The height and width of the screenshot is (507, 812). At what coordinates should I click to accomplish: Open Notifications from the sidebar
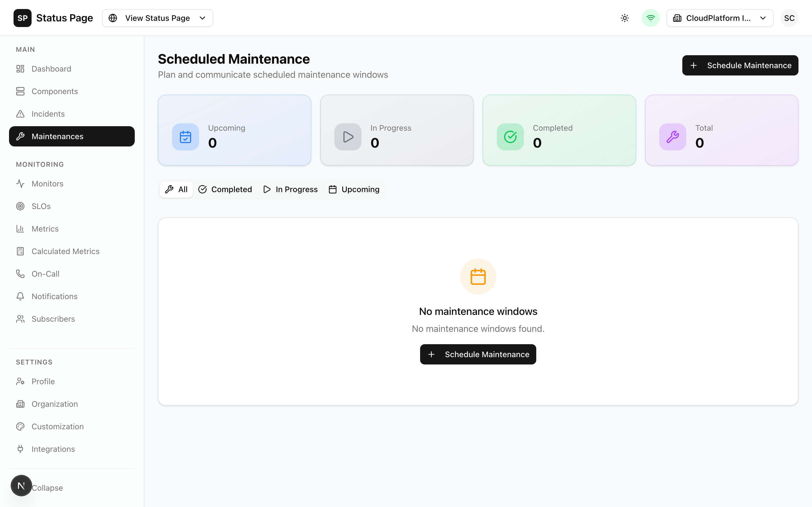(x=54, y=296)
